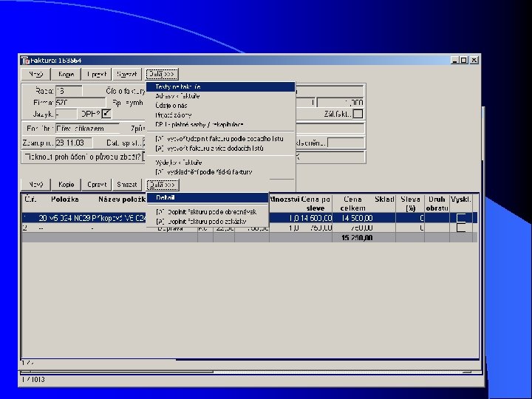Choose vyskladnění podle řádků faktury entry
Screen dimensions: 532x399
(x=220, y=172)
